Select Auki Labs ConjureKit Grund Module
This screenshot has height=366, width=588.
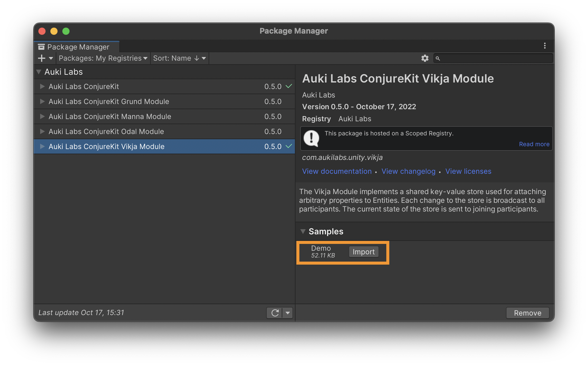164,101
